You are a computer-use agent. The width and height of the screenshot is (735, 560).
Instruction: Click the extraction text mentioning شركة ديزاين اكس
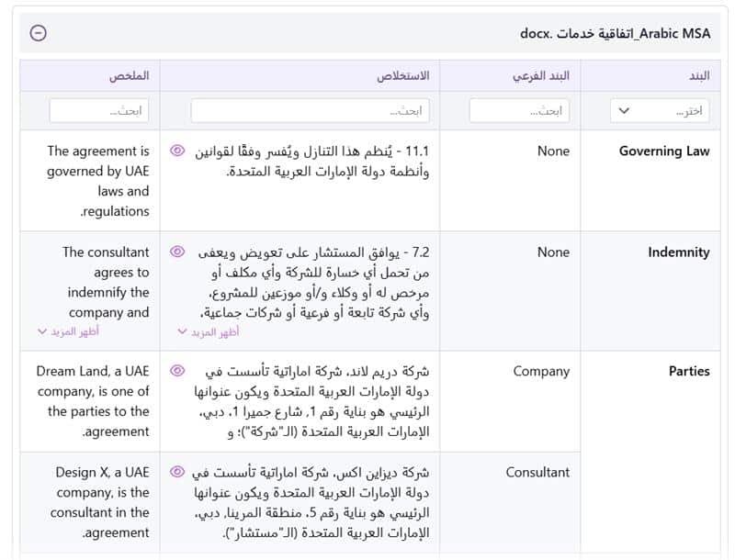(311, 502)
